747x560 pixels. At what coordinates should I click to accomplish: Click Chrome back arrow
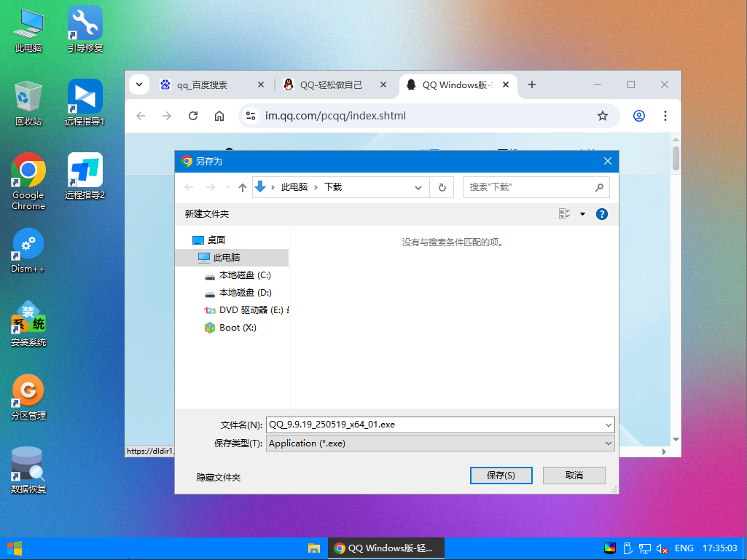(141, 116)
